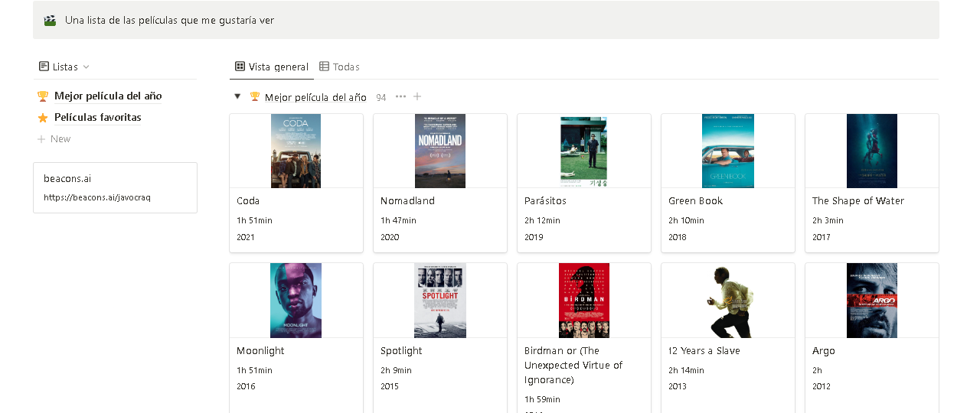Click the trophy icon in the sidebar
This screenshot has height=413, width=980.
pos(43,96)
